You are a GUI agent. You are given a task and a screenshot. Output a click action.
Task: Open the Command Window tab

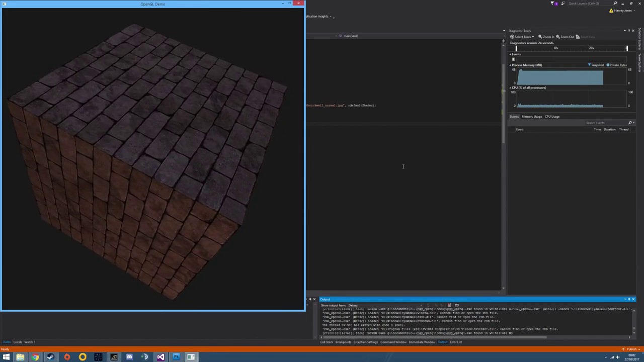point(393,342)
